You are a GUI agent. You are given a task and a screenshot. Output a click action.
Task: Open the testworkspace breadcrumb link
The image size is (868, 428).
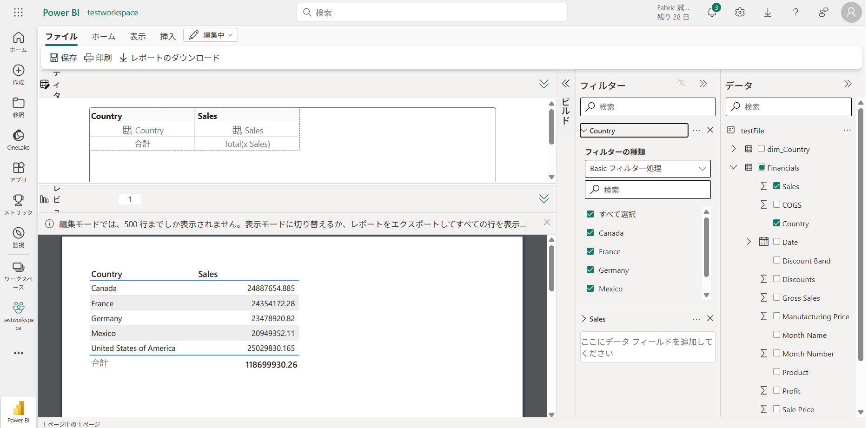coord(113,13)
